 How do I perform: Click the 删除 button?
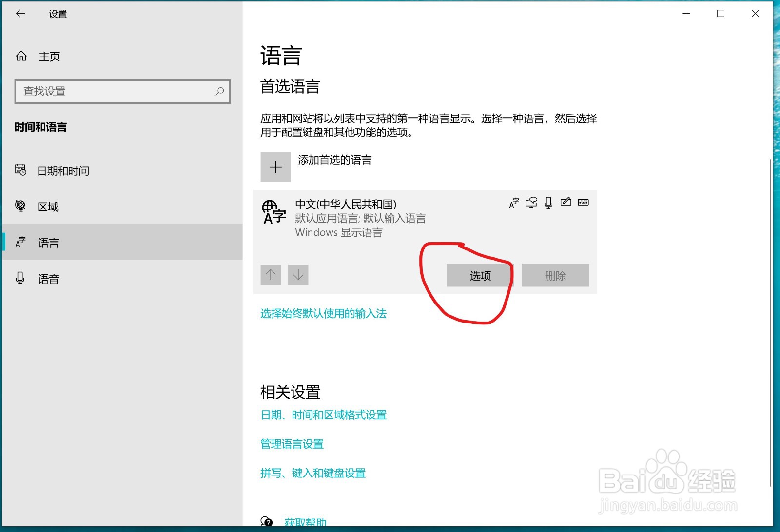555,276
